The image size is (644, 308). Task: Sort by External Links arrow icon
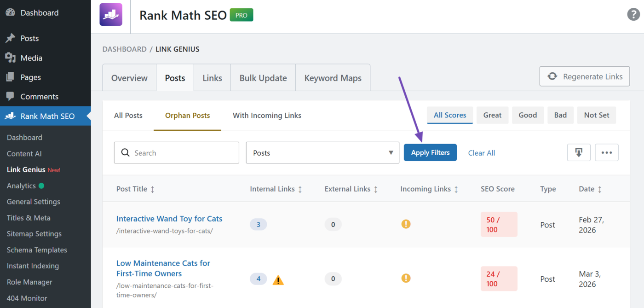[x=376, y=189]
